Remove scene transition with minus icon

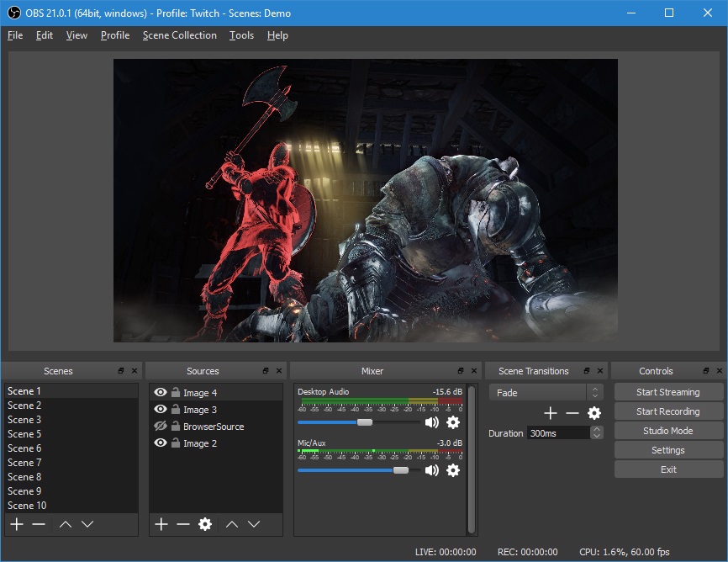572,413
